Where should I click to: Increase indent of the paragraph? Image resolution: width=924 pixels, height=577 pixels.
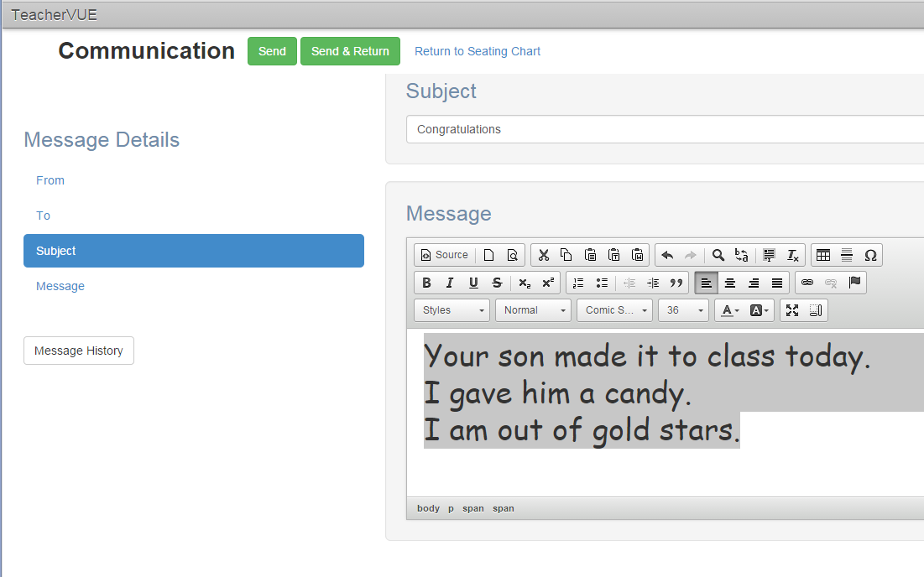pyautogui.click(x=653, y=283)
